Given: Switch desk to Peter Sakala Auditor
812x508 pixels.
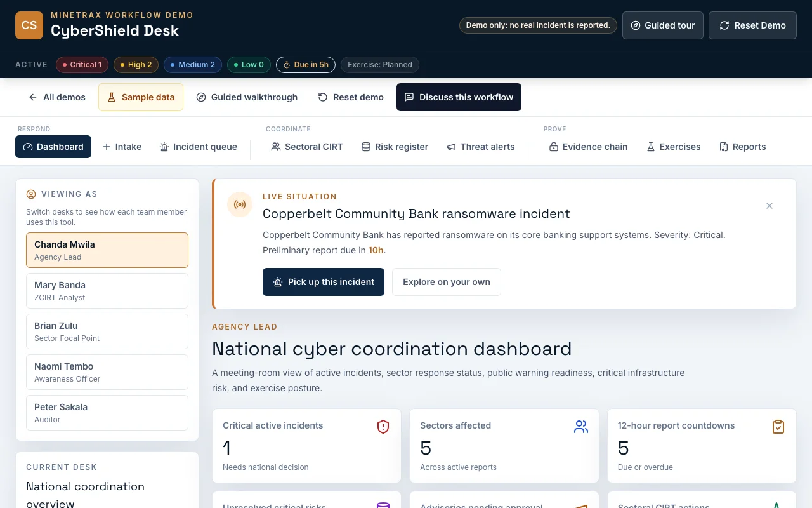Looking at the screenshot, I should point(107,413).
